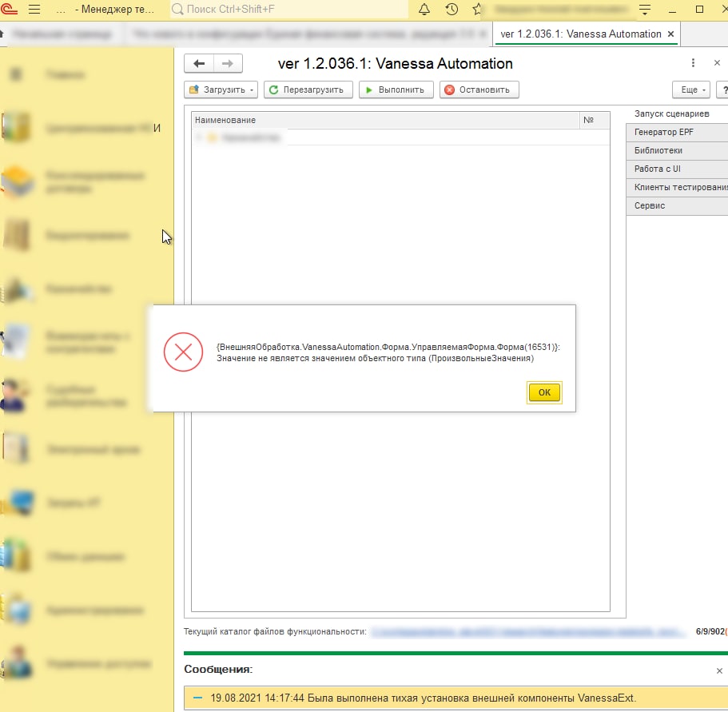Click the Наименование column header
This screenshot has width=728, height=712.
click(x=385, y=120)
